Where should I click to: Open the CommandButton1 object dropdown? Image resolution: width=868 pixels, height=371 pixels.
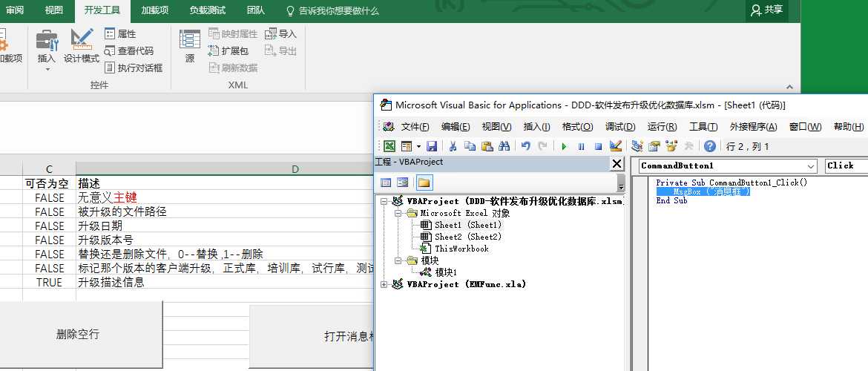(811, 166)
